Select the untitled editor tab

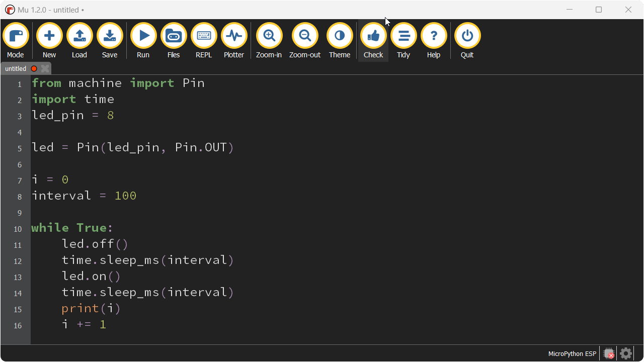(16, 68)
